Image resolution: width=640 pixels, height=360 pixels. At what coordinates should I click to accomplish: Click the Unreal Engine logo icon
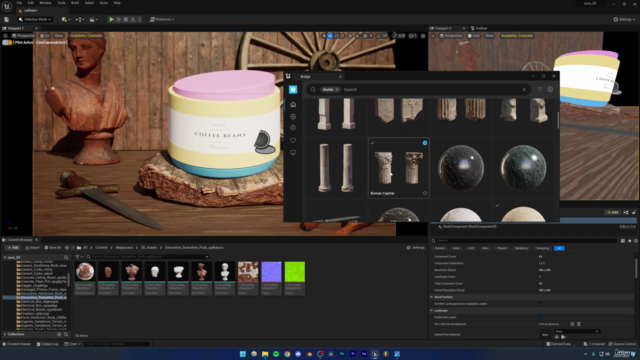(x=7, y=6)
